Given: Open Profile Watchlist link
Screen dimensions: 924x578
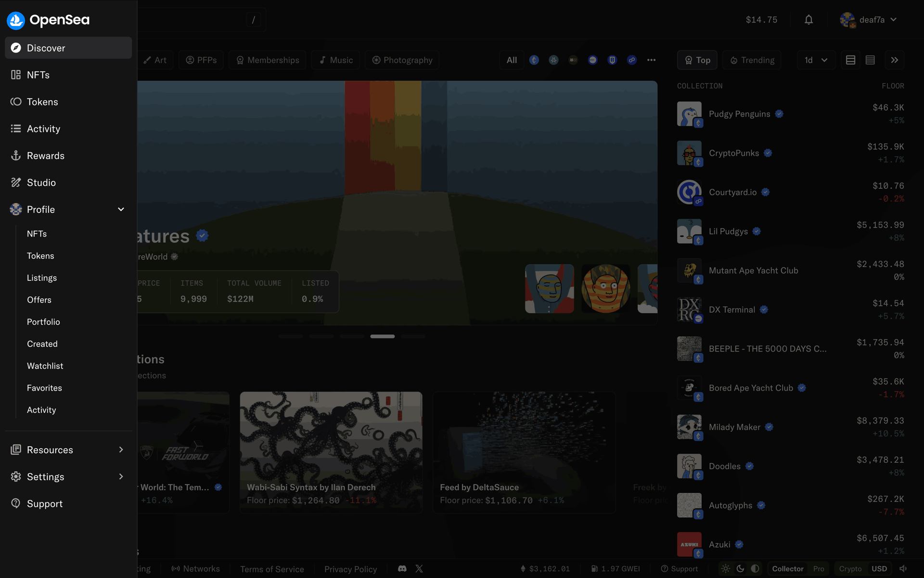Looking at the screenshot, I should click(x=45, y=366).
